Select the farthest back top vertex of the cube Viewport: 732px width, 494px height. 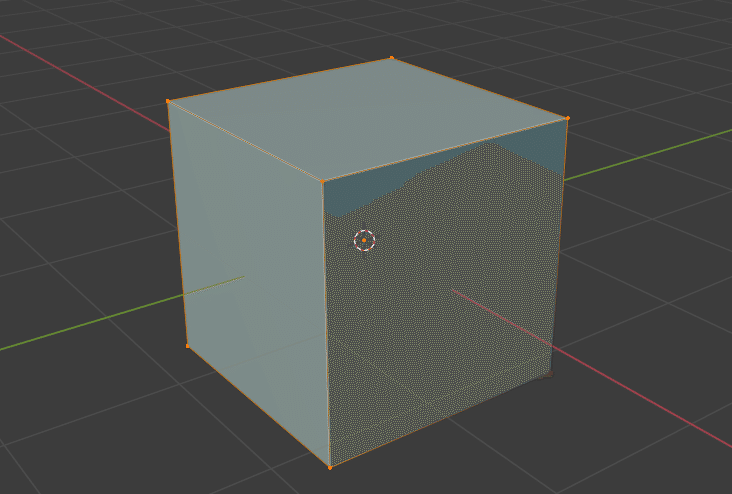point(392,58)
